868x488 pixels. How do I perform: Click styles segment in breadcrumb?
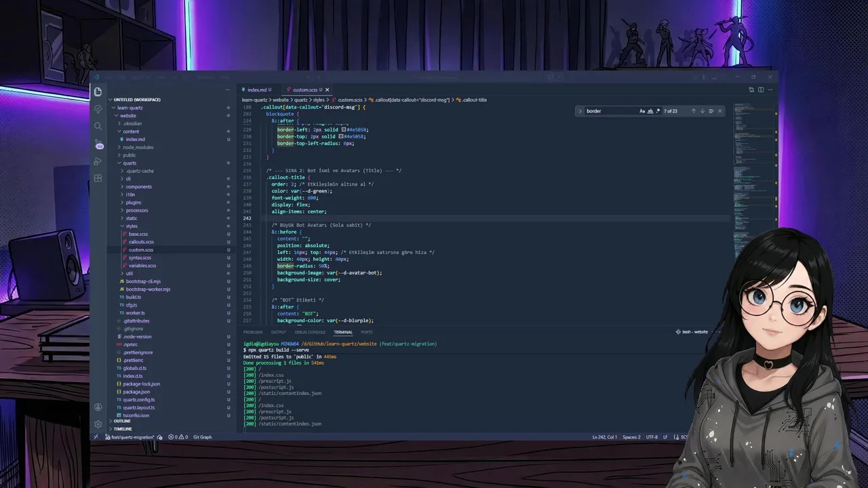[x=319, y=100]
